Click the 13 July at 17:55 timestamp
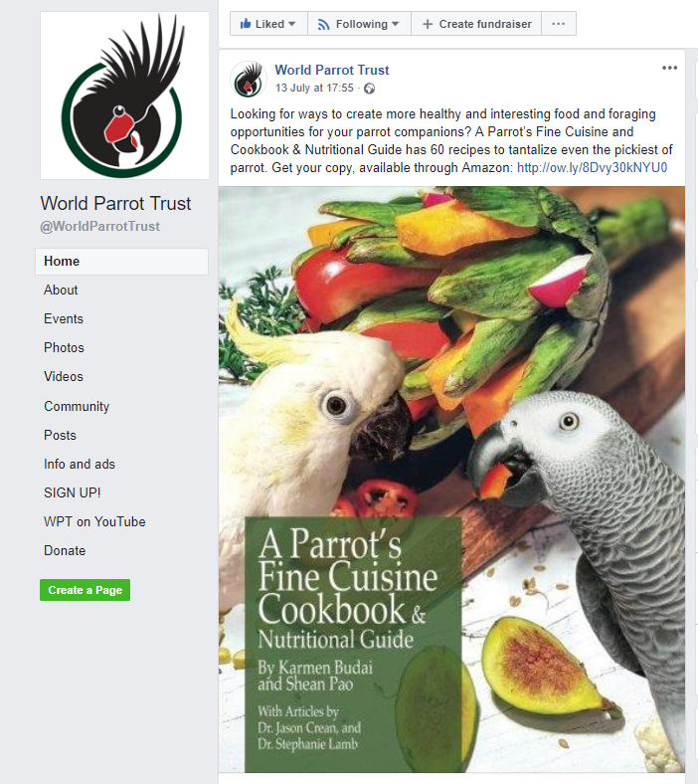This screenshot has height=784, width=698. [314, 88]
